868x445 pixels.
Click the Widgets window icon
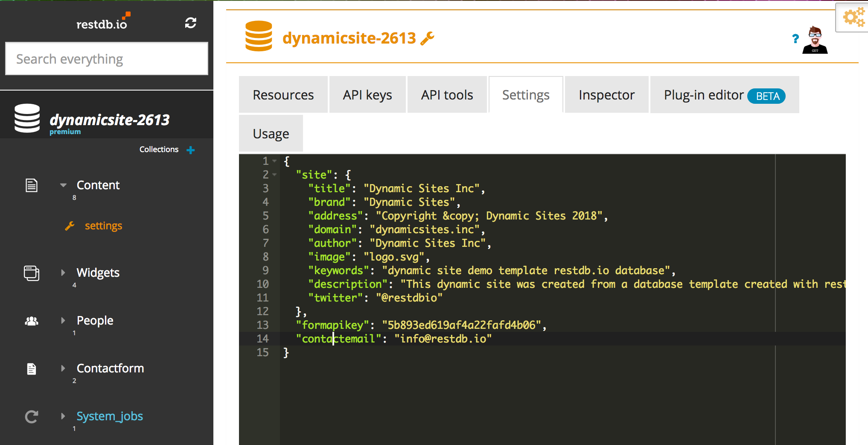pyautogui.click(x=32, y=273)
